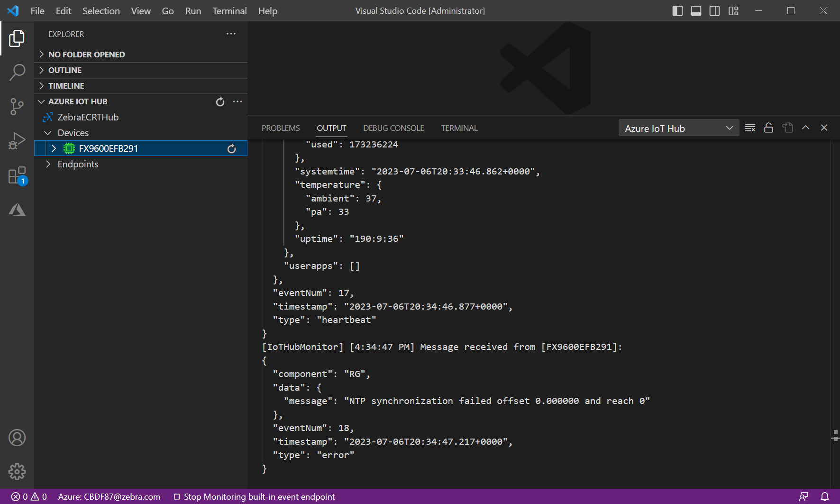The image size is (840, 504).
Task: Open the Azure IoT Hub output channel dropdown
Action: click(x=679, y=128)
